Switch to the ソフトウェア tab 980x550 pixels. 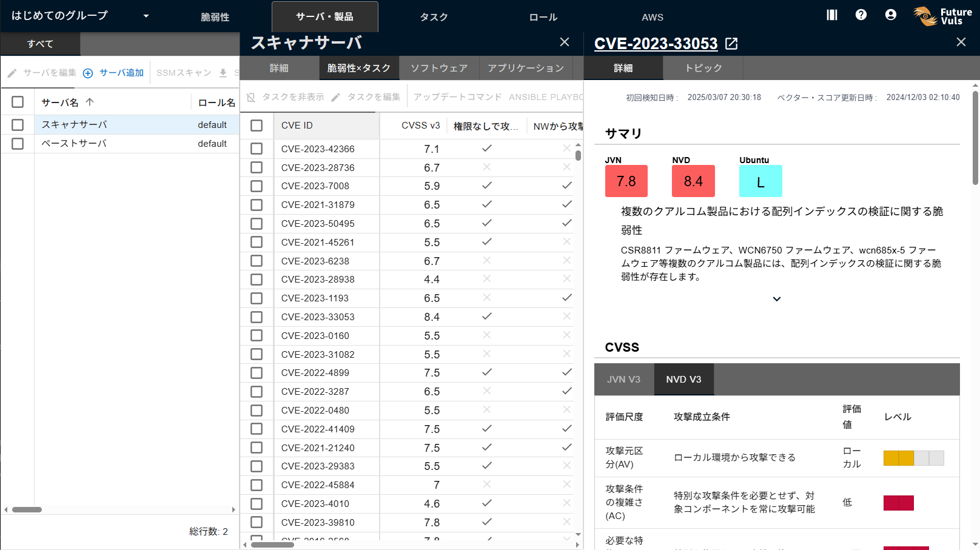click(439, 68)
